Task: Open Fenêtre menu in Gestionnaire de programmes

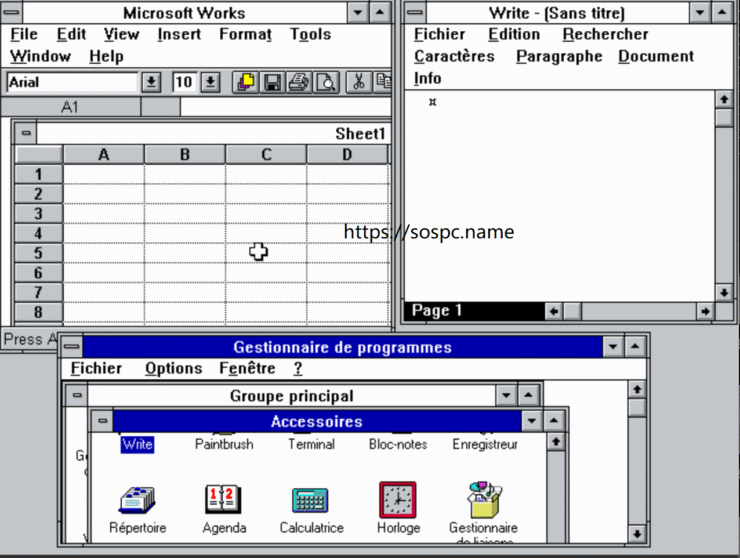Action: (247, 368)
